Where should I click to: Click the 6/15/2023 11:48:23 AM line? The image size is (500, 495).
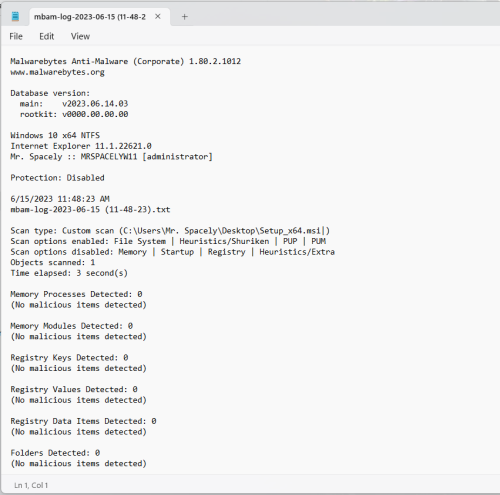click(60, 199)
